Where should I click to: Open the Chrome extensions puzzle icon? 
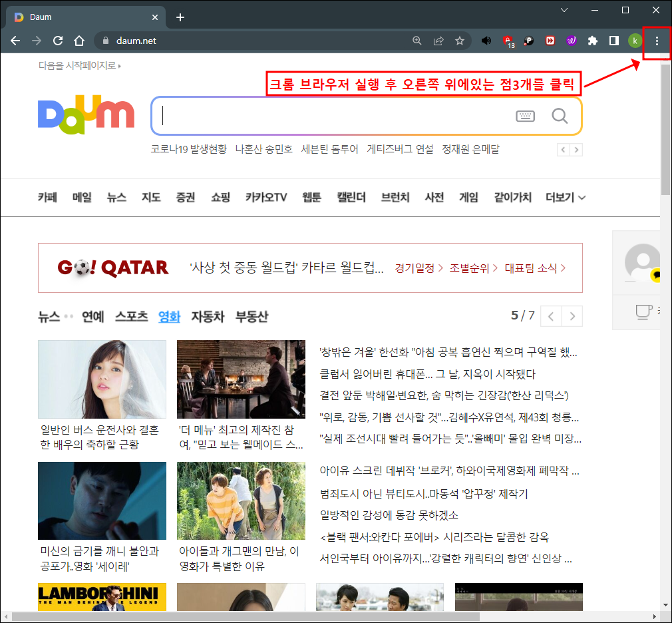593,41
